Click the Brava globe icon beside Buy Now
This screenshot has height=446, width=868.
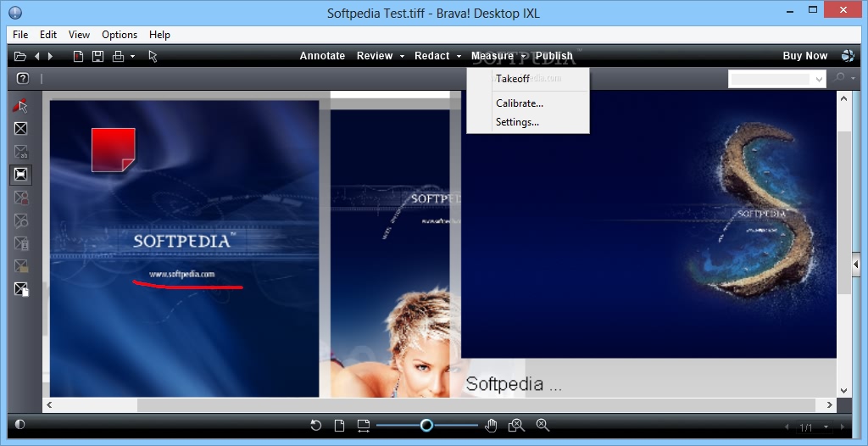click(x=848, y=55)
